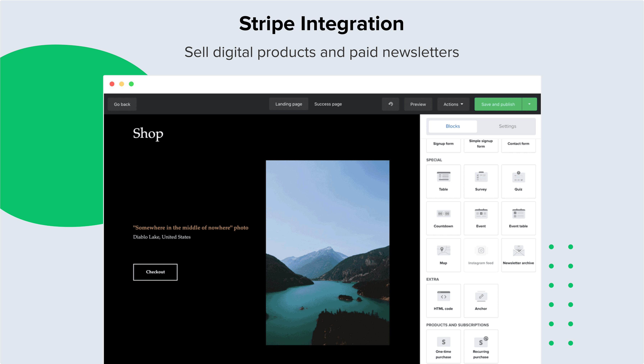The width and height of the screenshot is (644, 364).
Task: Expand the Save and publish arrow
Action: coord(529,104)
